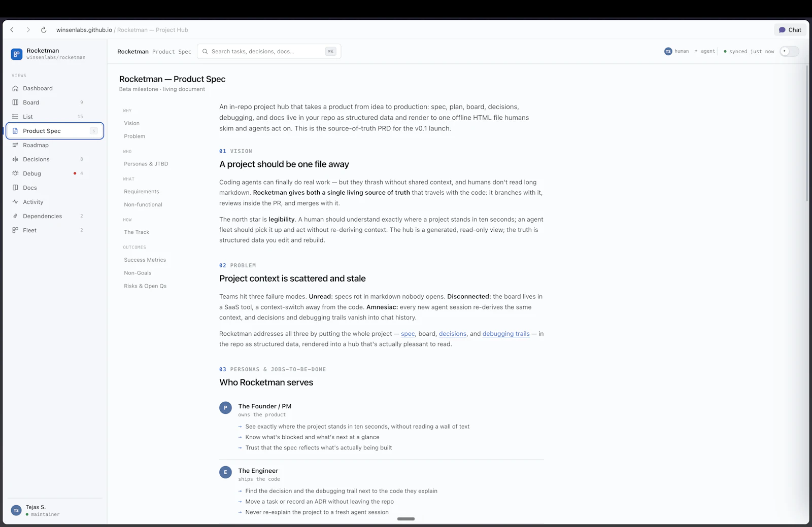Jump to Non-Goals section in outline

138,273
